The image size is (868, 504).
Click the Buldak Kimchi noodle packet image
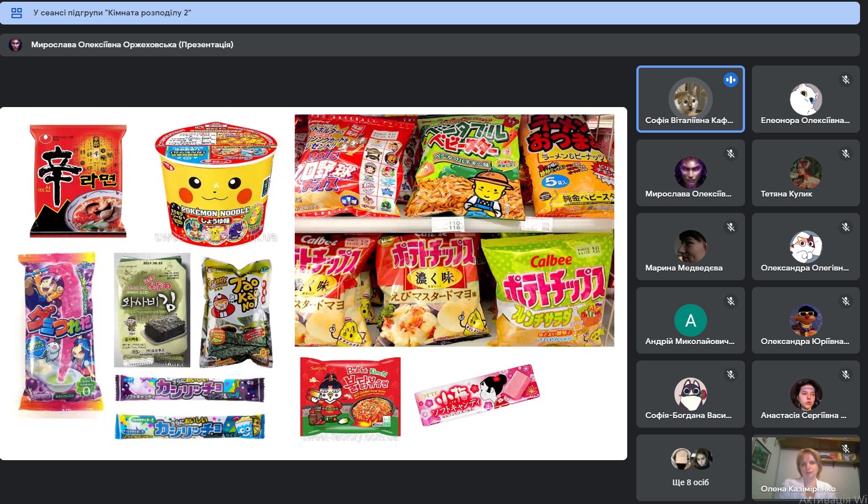(x=351, y=397)
